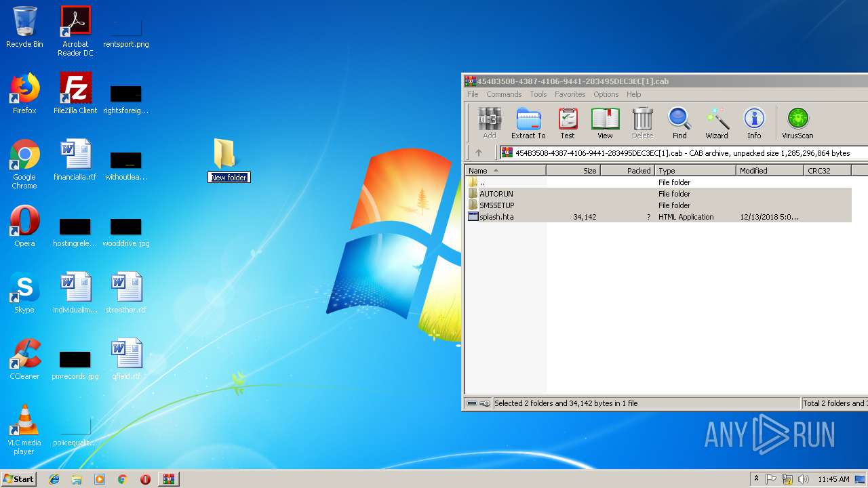Click the New folder icon on desktop
This screenshot has width=868, height=488.
224,153
